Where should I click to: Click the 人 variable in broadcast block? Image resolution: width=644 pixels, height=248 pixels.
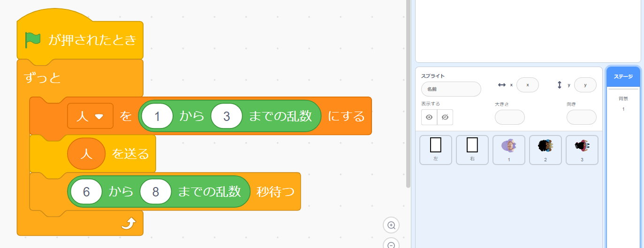pyautogui.click(x=86, y=153)
